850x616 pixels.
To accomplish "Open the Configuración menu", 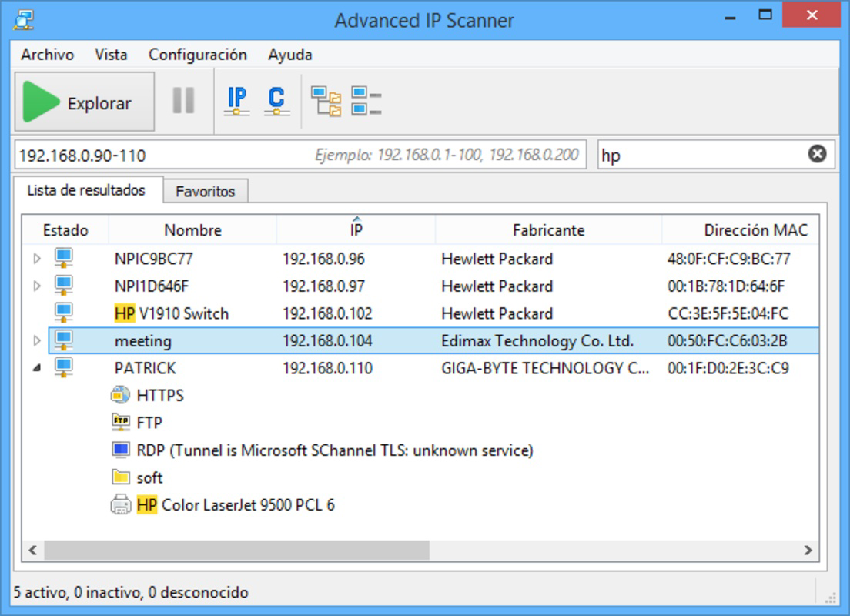I will tap(197, 55).
